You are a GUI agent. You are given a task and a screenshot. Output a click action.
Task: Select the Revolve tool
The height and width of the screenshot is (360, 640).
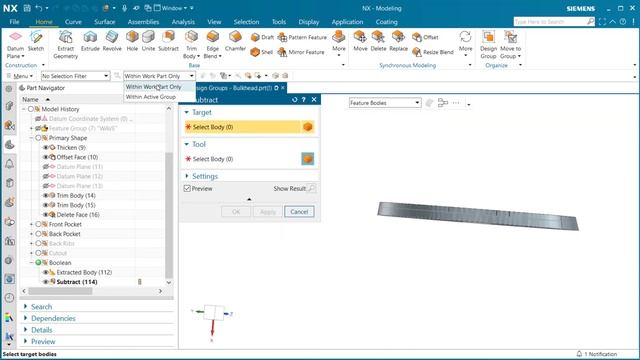click(112, 41)
